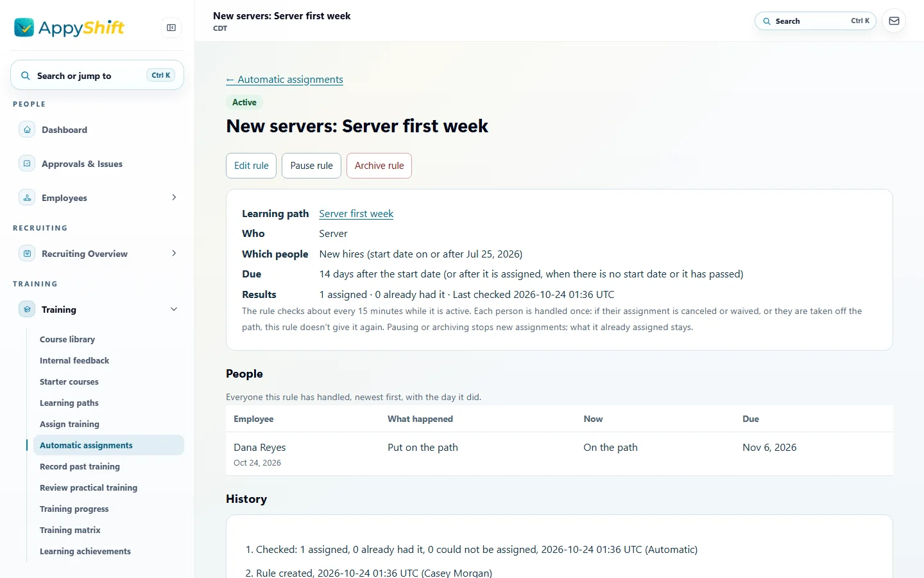Click the Training graduation cap icon
The image size is (924, 578).
coord(27,310)
